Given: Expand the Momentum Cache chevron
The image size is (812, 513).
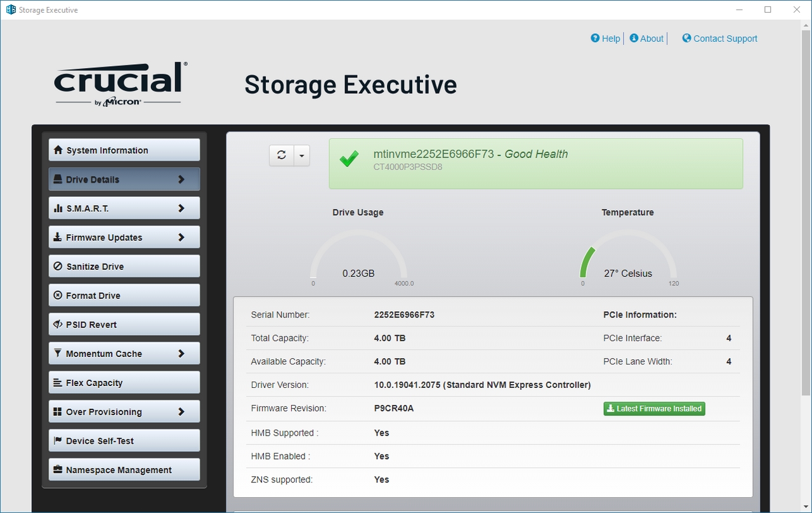Looking at the screenshot, I should coord(181,354).
